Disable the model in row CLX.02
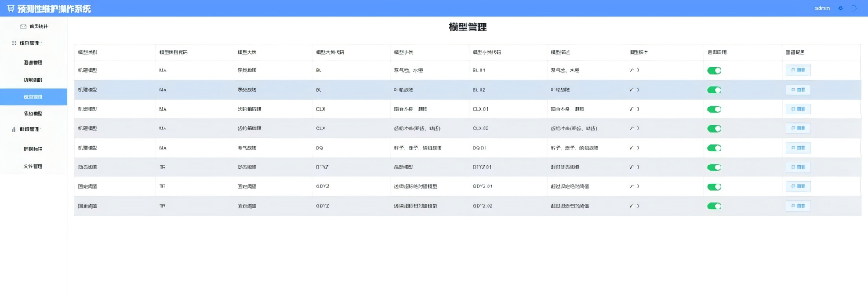 [x=714, y=129]
